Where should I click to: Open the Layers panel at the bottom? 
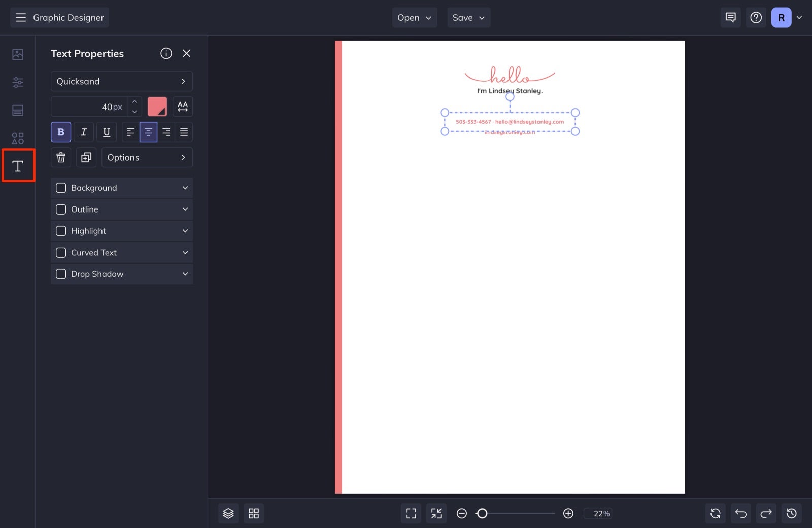click(x=228, y=513)
